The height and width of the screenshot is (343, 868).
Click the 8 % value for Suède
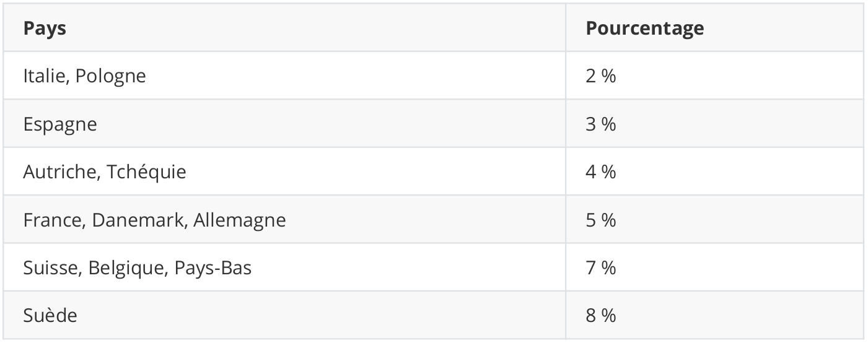coord(600,315)
